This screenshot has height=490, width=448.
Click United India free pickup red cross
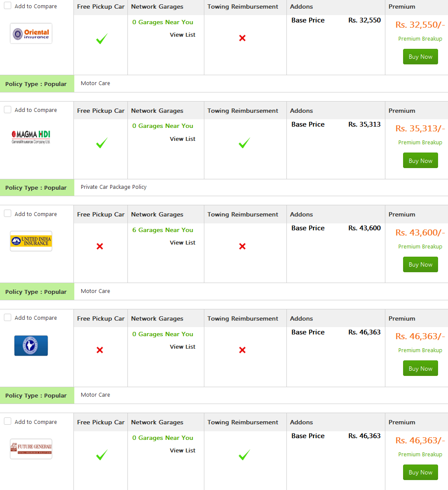tap(100, 246)
